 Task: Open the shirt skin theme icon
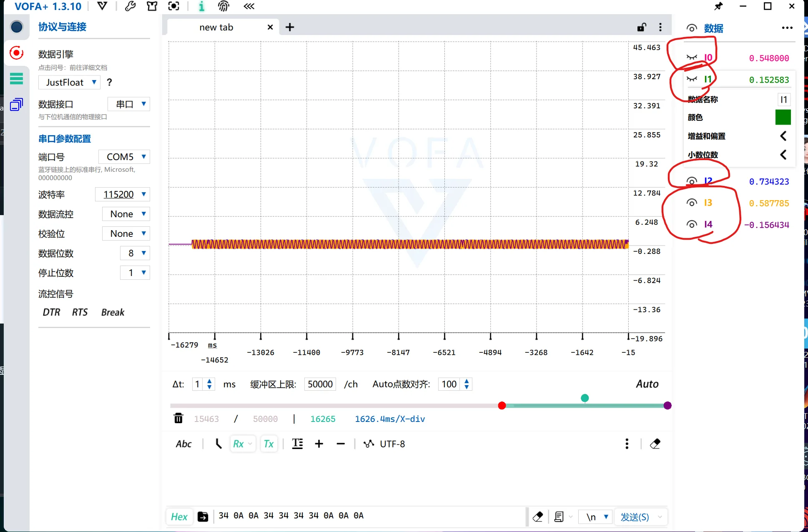(x=152, y=6)
